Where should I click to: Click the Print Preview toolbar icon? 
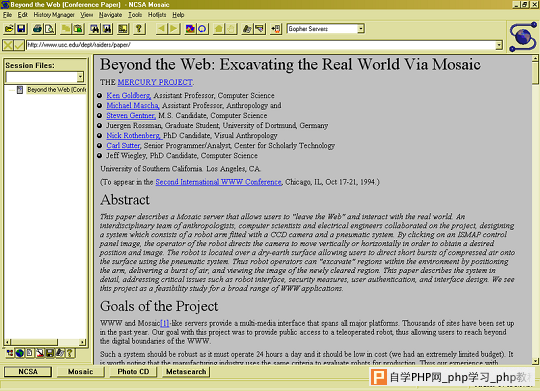[x=50, y=29]
